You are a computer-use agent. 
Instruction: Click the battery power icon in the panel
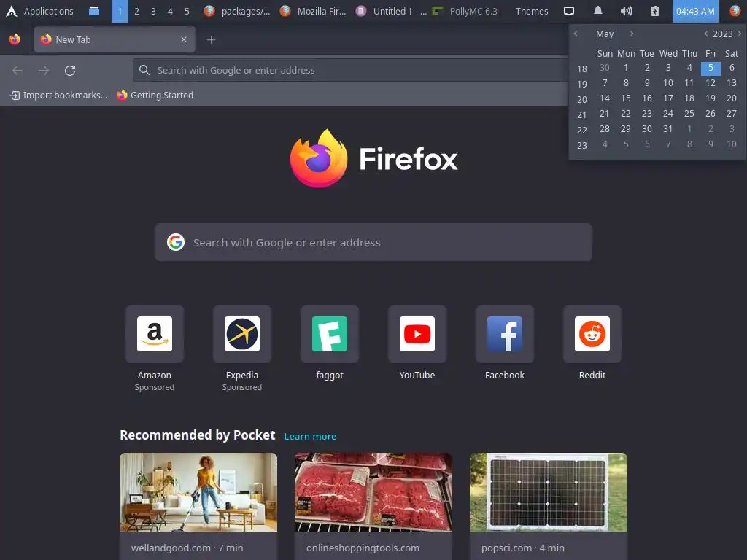[x=655, y=11]
